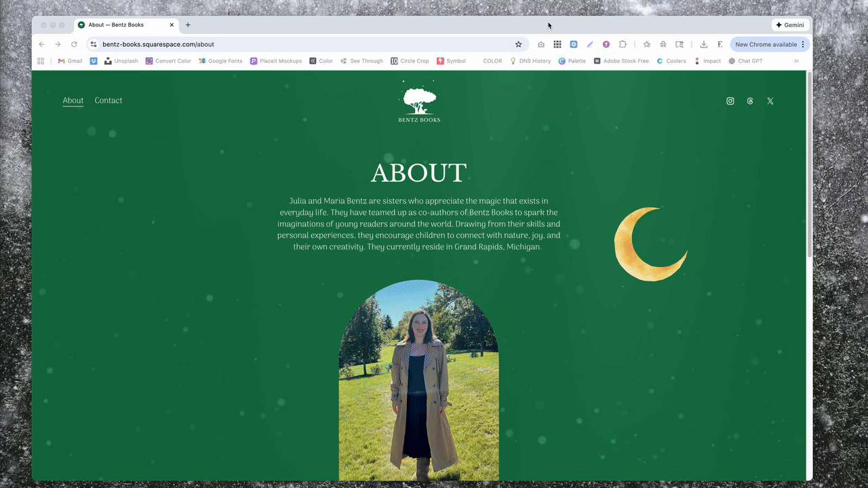Image resolution: width=868 pixels, height=488 pixels.
Task: Click the ABOUT page heading
Action: click(418, 173)
